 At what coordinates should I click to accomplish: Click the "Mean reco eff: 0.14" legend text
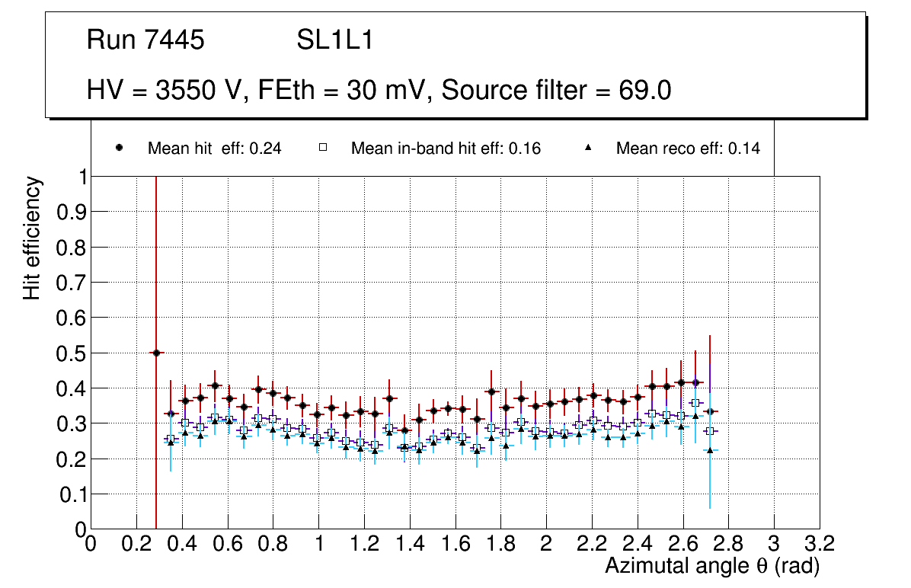[688, 149]
